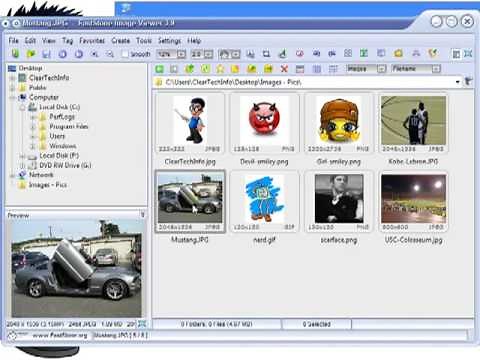The image size is (480, 360).
Task: Select Devil-smiley.png thumbnail
Action: point(264,123)
